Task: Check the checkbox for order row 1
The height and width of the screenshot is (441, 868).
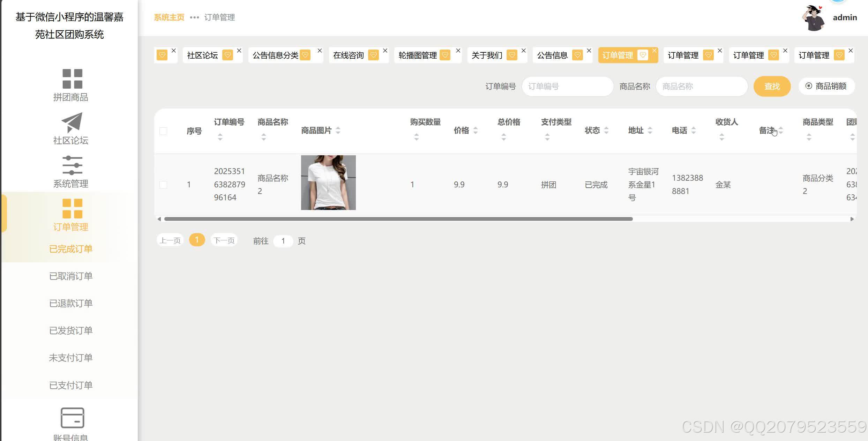Action: click(164, 185)
